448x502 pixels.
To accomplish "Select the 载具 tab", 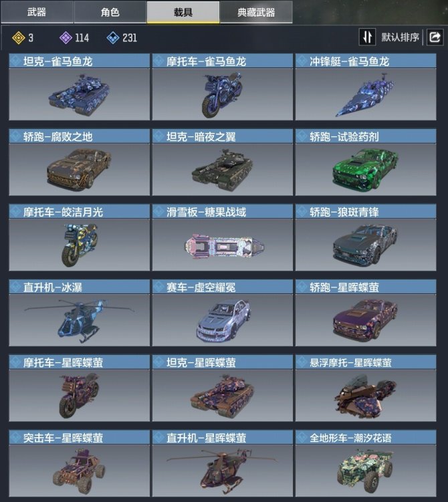I will tap(183, 12).
